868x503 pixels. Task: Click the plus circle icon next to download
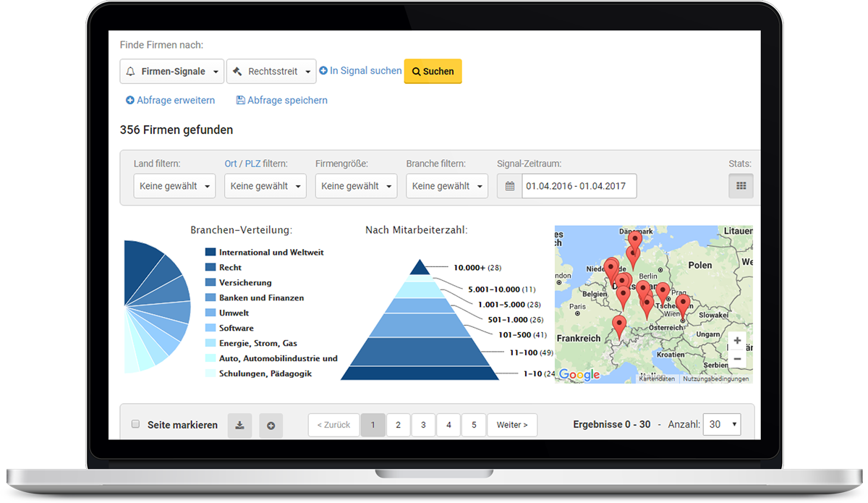click(271, 426)
